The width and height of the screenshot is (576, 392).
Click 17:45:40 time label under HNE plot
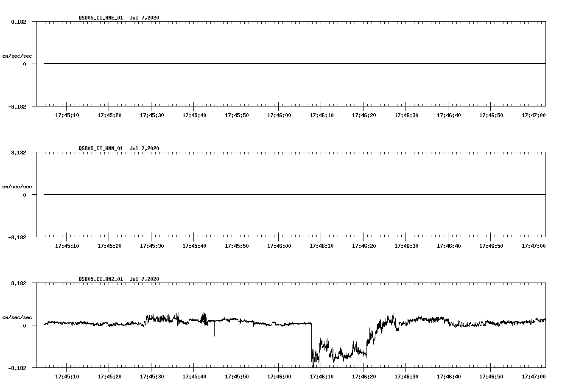tap(194, 115)
